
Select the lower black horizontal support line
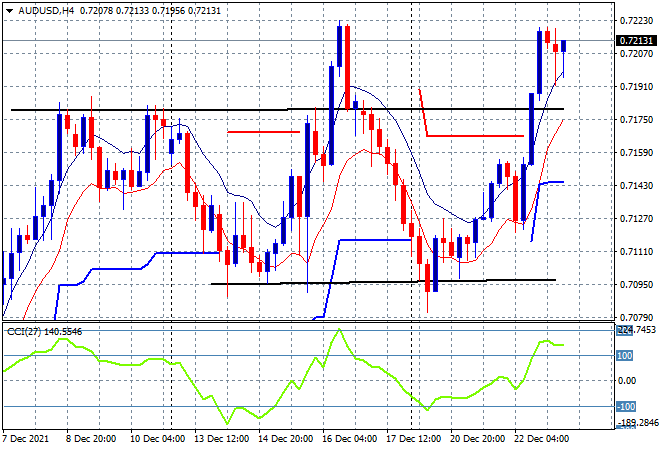383,282
